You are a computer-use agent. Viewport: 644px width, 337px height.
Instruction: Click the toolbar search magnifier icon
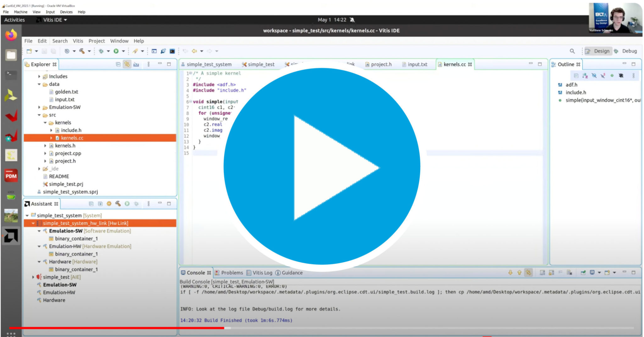coord(572,51)
